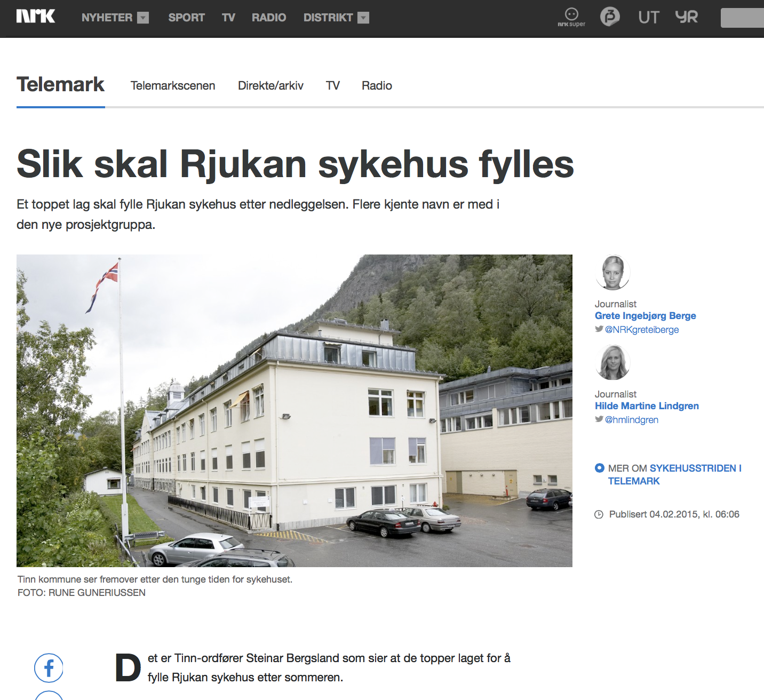Click partially visible share icon below Facebook
This screenshot has width=764, height=700.
tap(49, 695)
